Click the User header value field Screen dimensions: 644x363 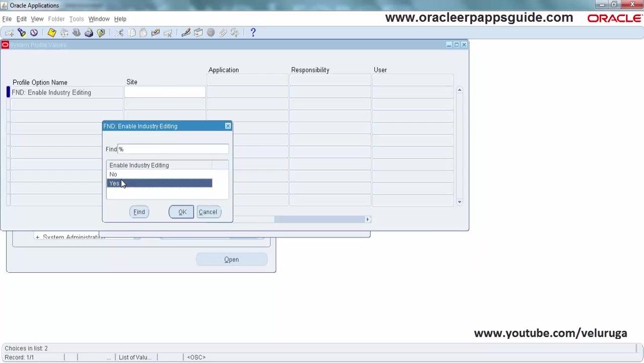(x=413, y=80)
